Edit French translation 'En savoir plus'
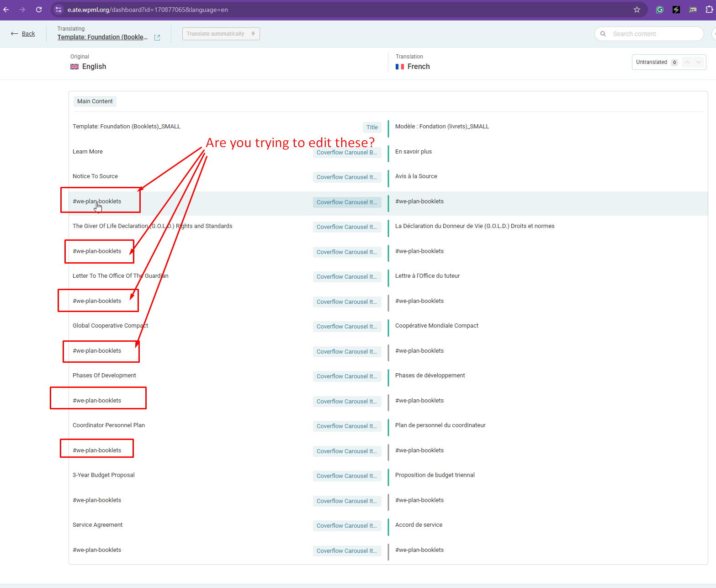 click(414, 152)
